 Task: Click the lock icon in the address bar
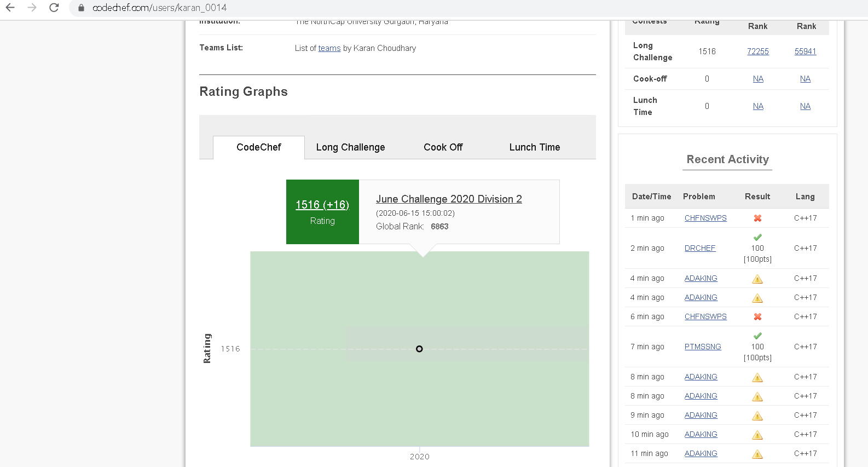[x=81, y=8]
